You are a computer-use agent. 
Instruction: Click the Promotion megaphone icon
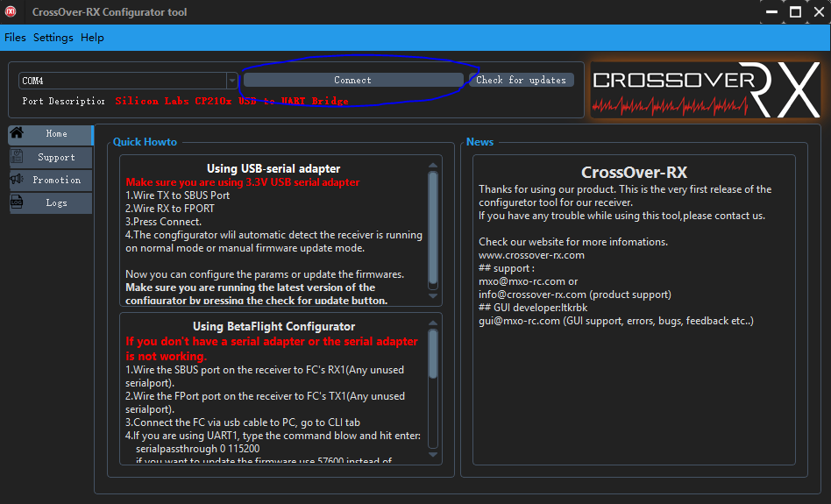pyautogui.click(x=17, y=179)
